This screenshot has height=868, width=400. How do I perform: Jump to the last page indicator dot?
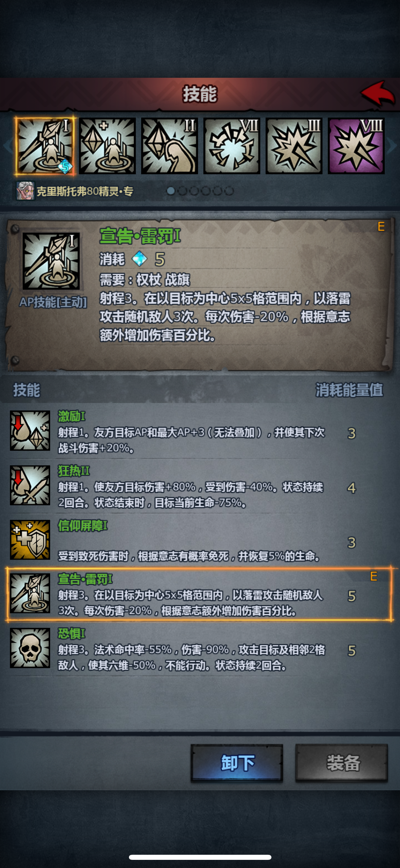229,191
